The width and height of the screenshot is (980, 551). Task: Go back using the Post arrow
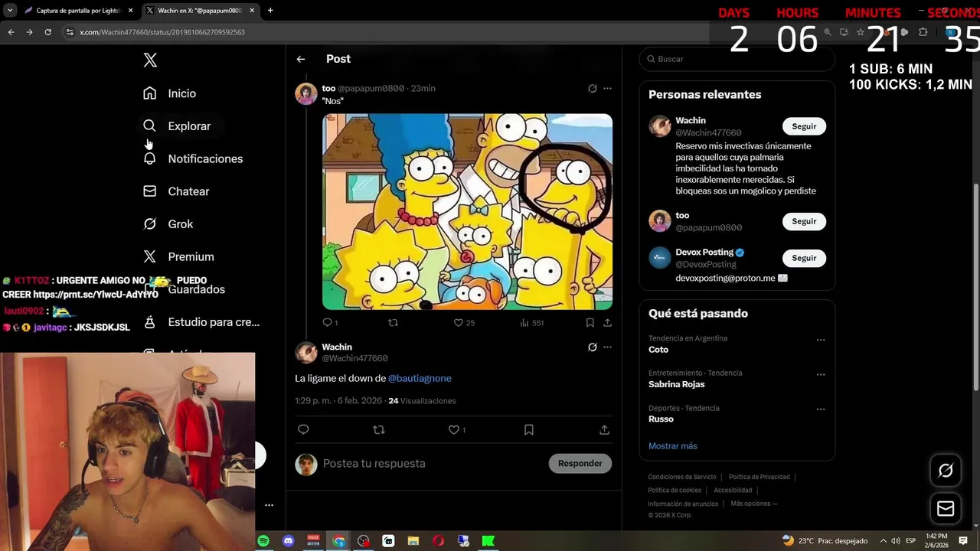(x=301, y=59)
